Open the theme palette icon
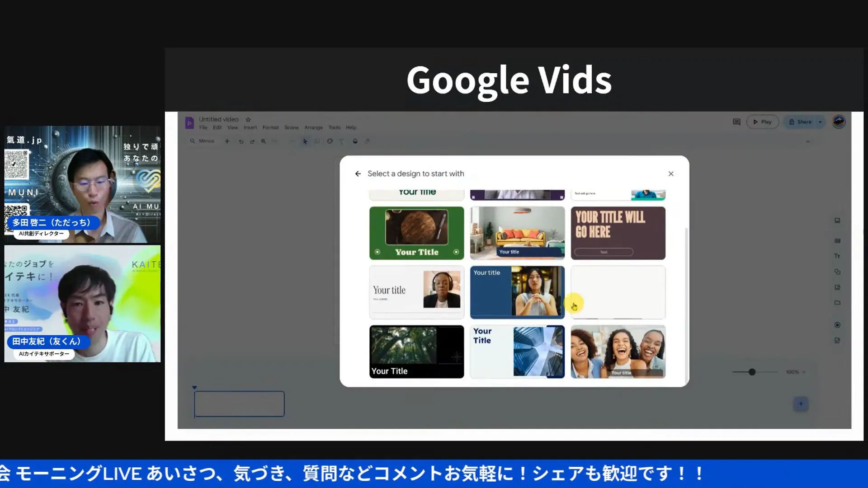868x488 pixels. [330, 141]
